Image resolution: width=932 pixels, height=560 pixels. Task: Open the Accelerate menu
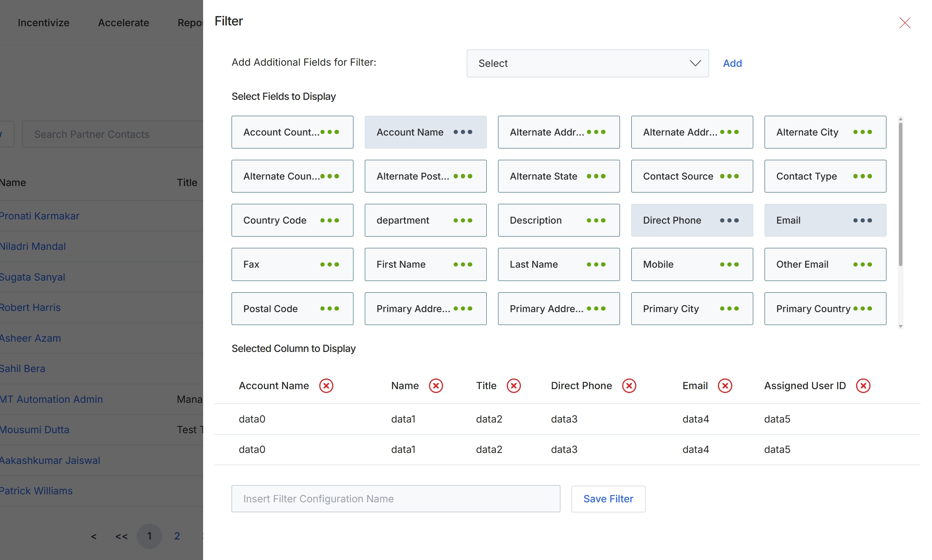(x=123, y=23)
